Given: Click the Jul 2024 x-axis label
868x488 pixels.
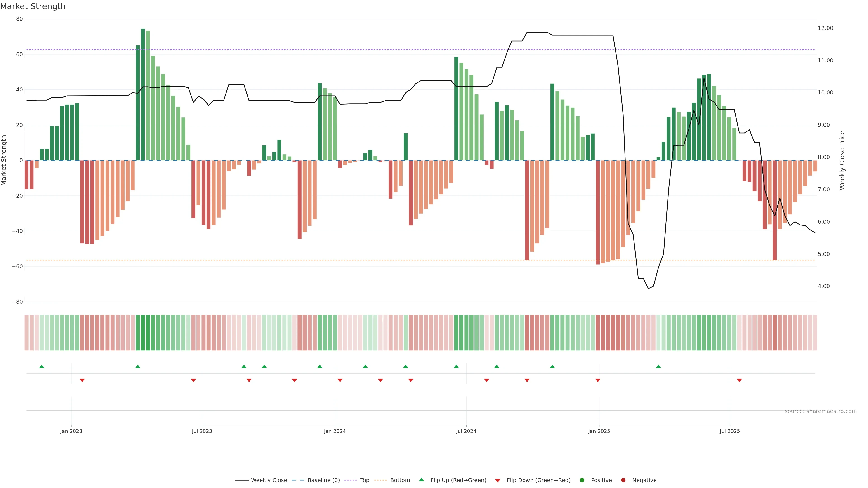Looking at the screenshot, I should click(466, 431).
